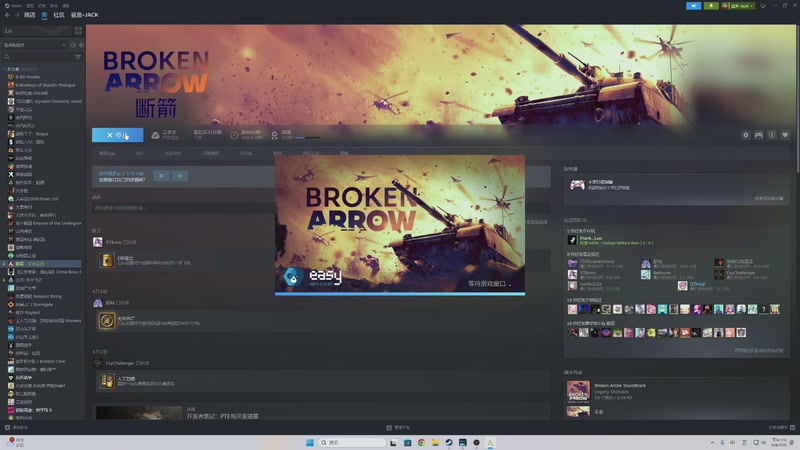Click the cloud status icon
The width and height of the screenshot is (800, 450).
point(155,135)
